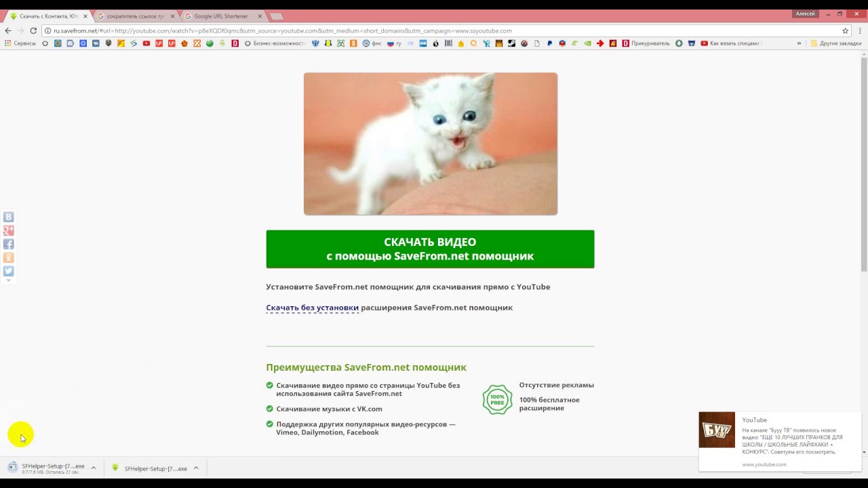This screenshot has height=488, width=868.
Task: Click the white kitten video thumbnail
Action: point(431,144)
